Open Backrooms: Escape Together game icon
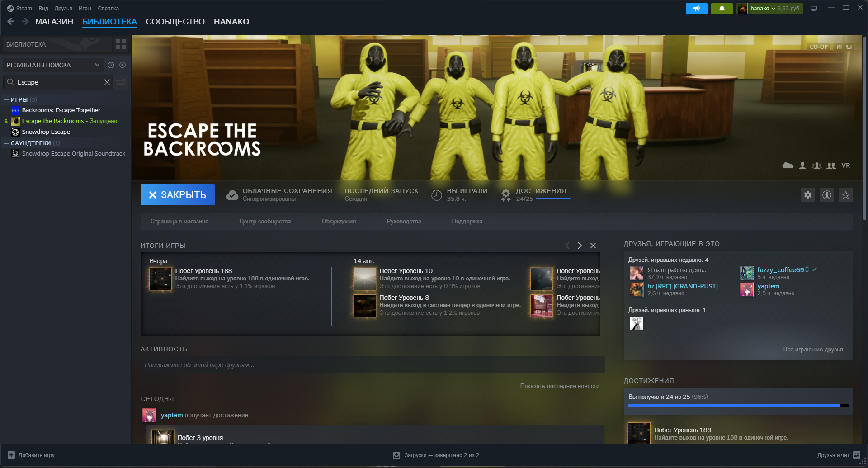The image size is (868, 468). coord(15,110)
